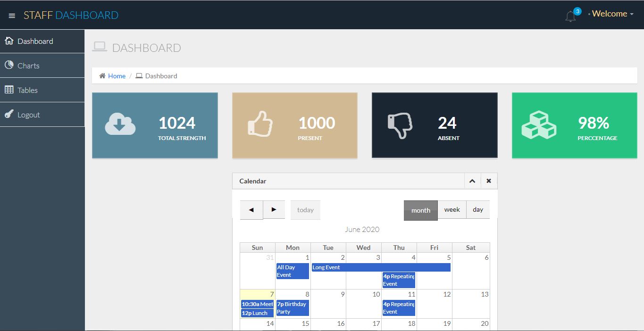644x331 pixels.
Task: Open the notifications bell icon
Action: click(570, 16)
